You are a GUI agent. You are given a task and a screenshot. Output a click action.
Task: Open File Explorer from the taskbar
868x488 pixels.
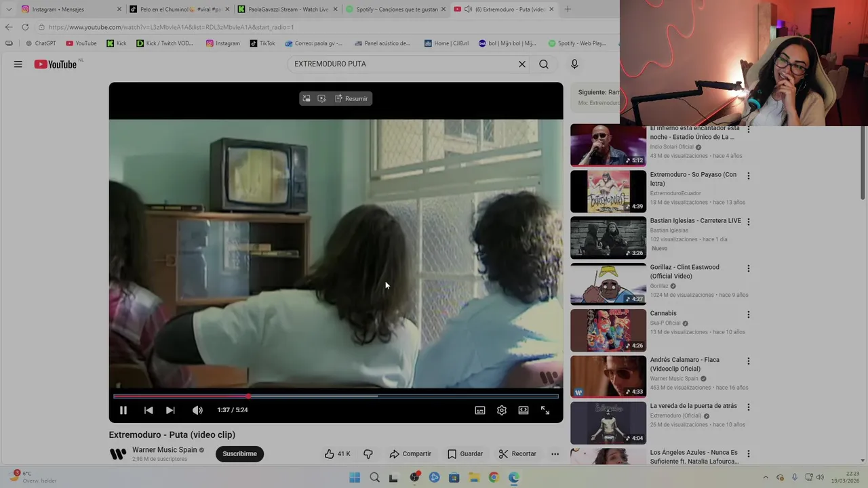(473, 478)
